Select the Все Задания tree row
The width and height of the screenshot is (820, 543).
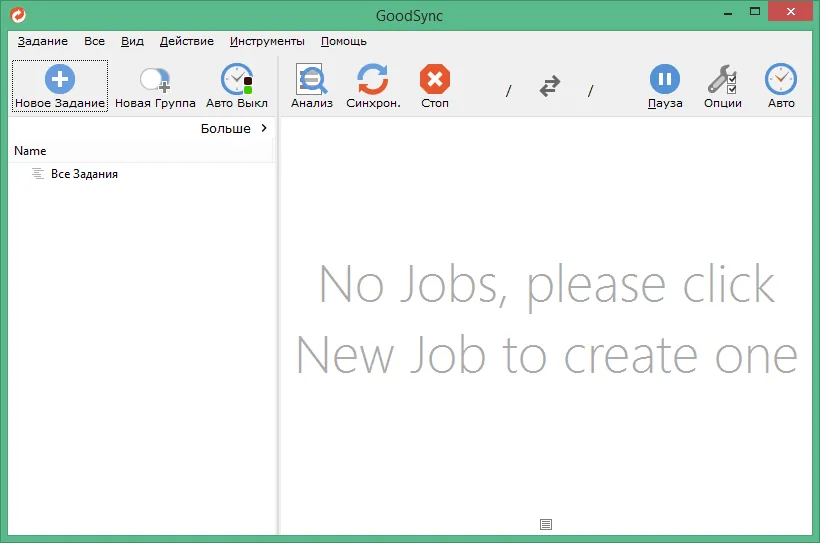141,174
